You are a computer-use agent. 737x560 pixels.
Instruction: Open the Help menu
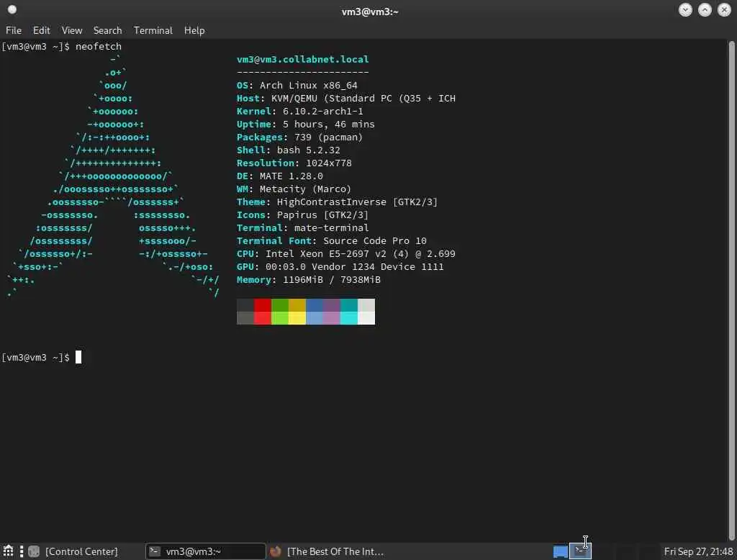click(x=194, y=30)
